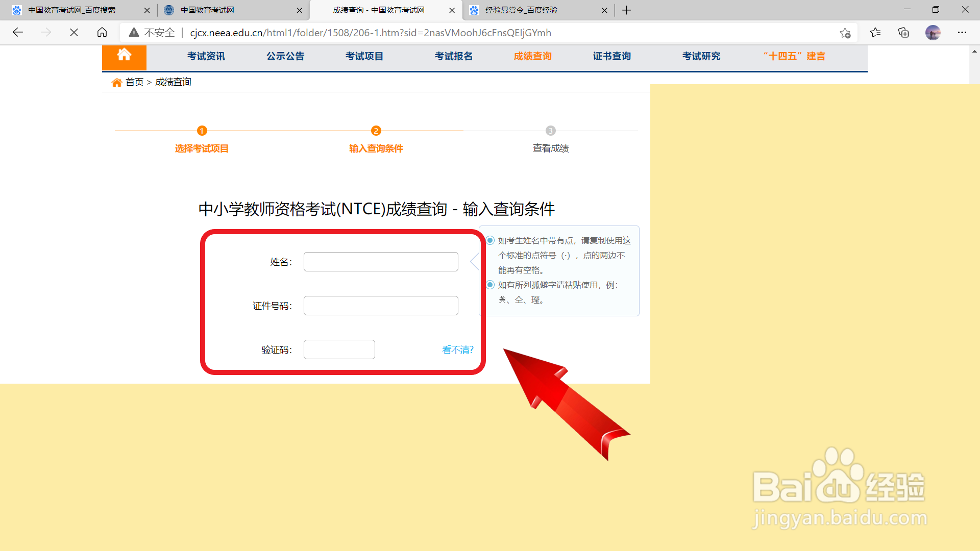Click into the 证件号码 input field
Image resolution: width=980 pixels, height=551 pixels.
381,306
